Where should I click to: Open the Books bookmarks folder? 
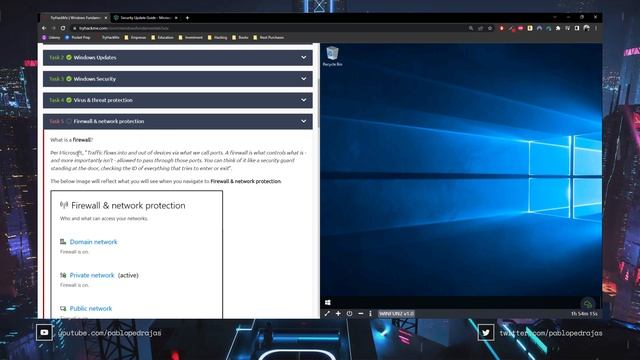240,38
